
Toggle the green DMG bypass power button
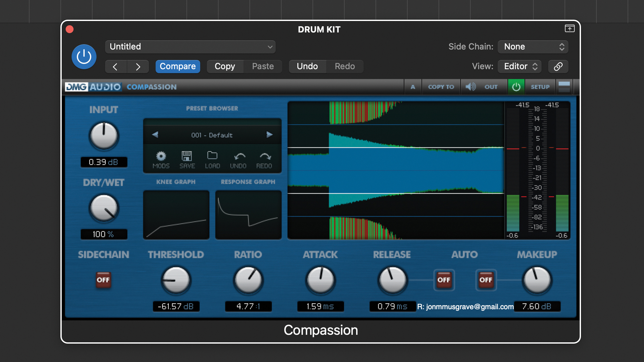click(x=516, y=87)
